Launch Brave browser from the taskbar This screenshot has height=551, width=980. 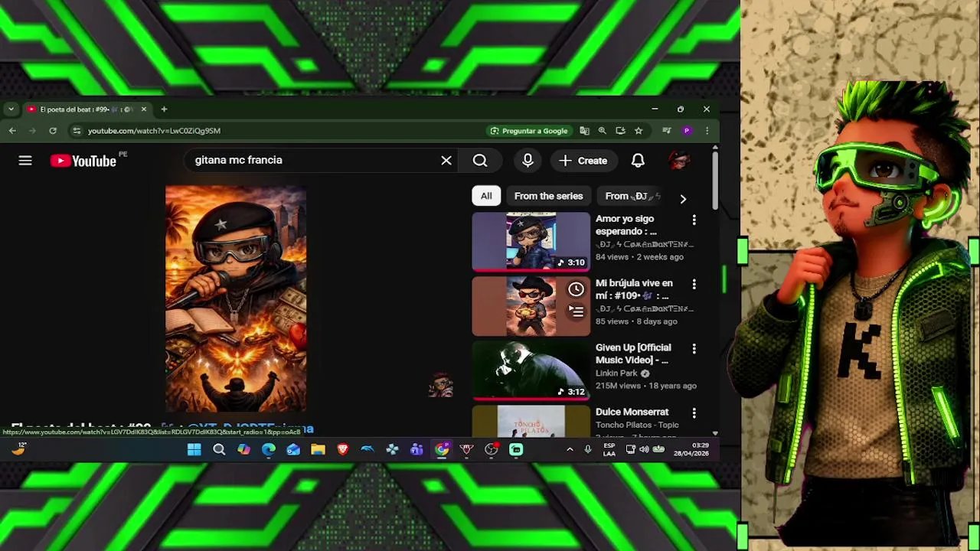pos(342,450)
